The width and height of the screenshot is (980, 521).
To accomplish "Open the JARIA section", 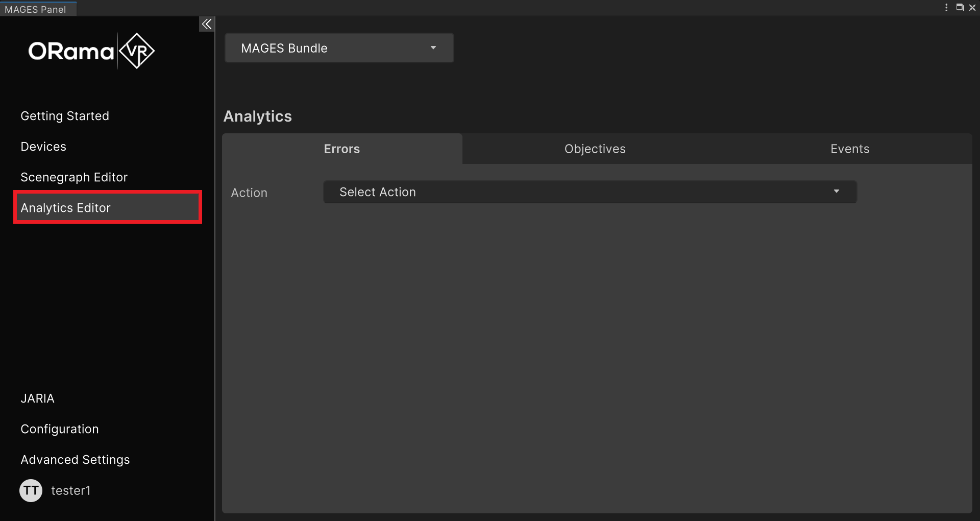I will (37, 398).
